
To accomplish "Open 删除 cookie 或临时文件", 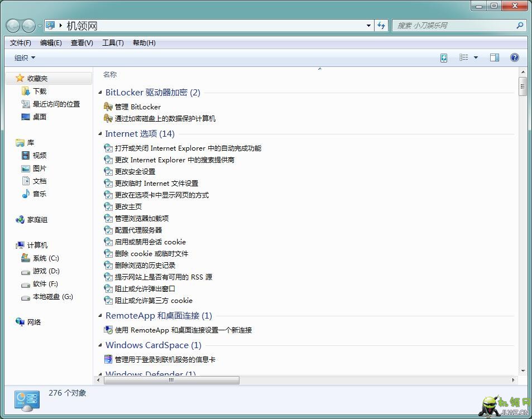I will coord(151,254).
